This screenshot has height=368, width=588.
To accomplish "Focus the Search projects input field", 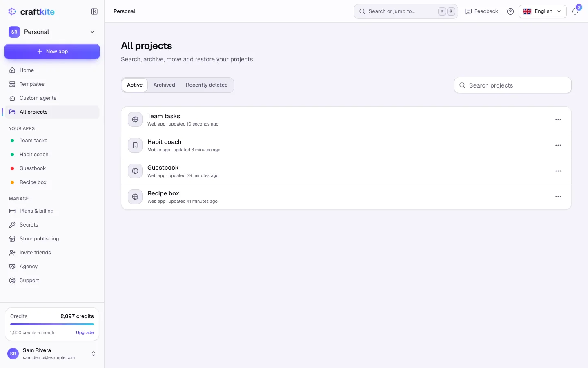I will [512, 85].
